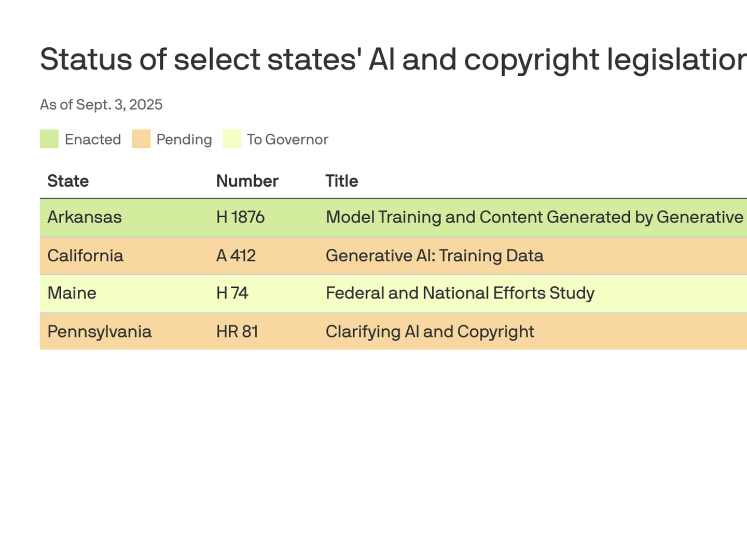Viewport: 747px width, 560px height.
Task: Click the Number column header
Action: point(247,181)
